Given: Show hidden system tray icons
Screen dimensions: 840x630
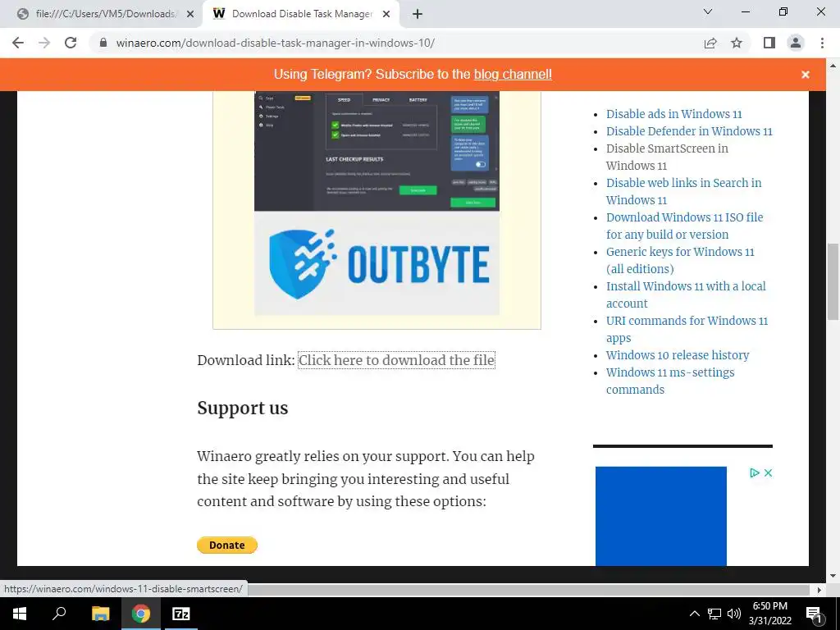Looking at the screenshot, I should click(x=694, y=614).
